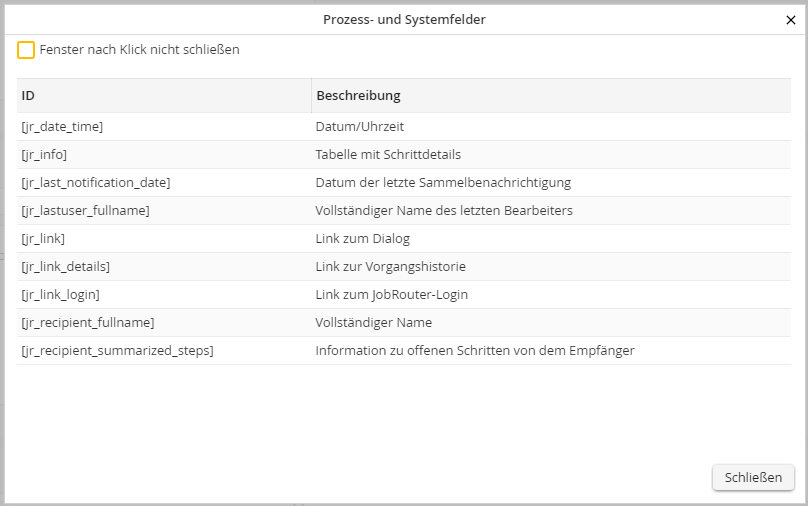Pick the [jr_lastuser_fullname] field
The image size is (808, 506).
click(x=85, y=211)
